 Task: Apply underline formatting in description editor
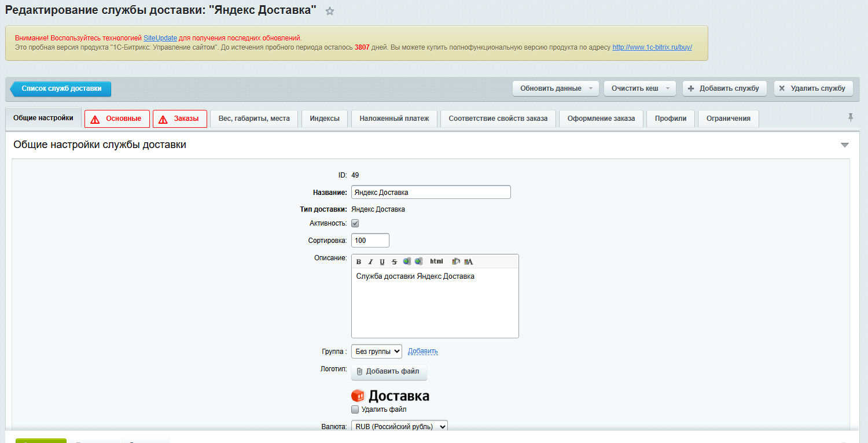[x=382, y=262]
